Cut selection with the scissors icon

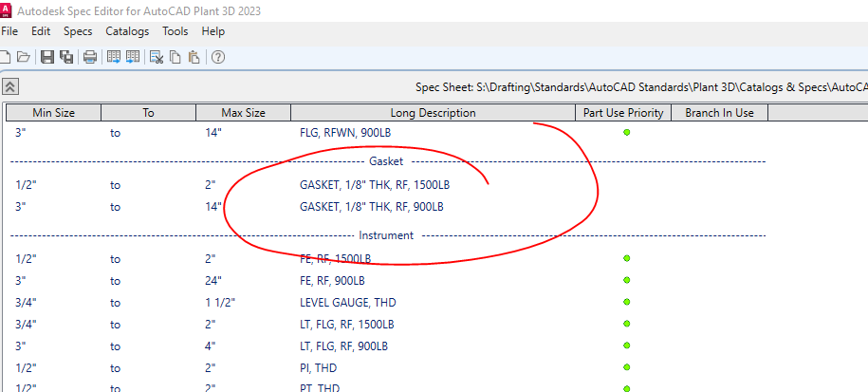click(x=157, y=57)
